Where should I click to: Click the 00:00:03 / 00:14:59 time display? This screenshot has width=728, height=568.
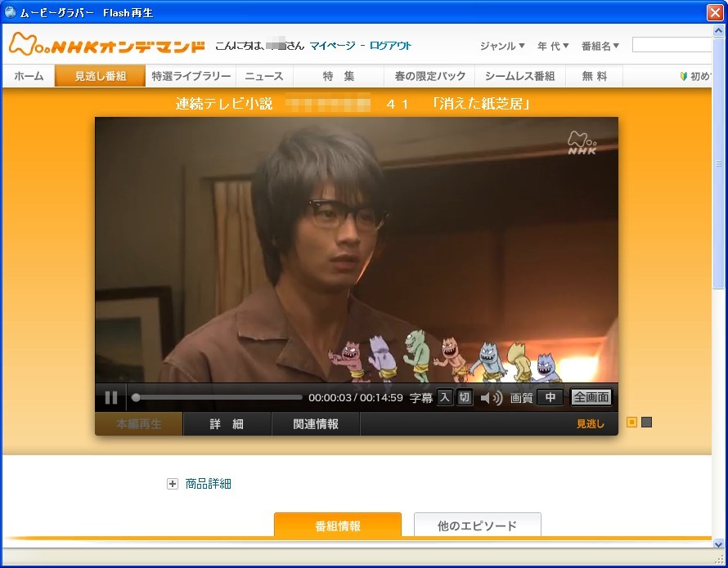point(356,398)
